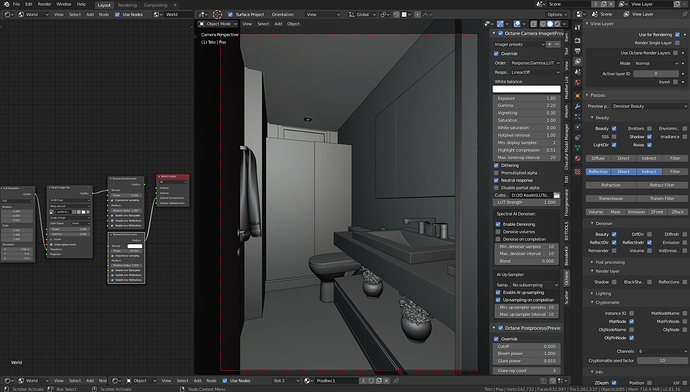This screenshot has height=392, width=690.
Task: Toggle X-ray display icon
Action: (x=533, y=24)
